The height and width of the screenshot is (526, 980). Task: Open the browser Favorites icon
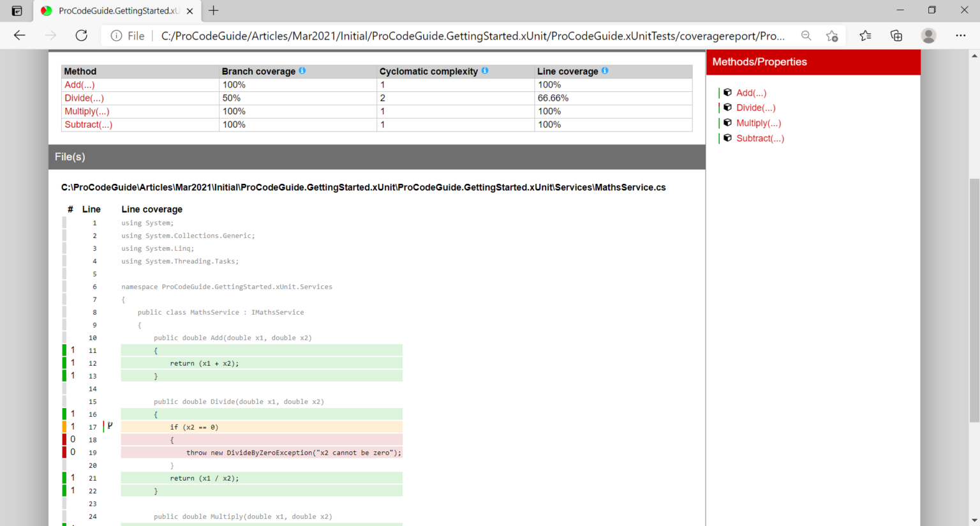[865, 36]
